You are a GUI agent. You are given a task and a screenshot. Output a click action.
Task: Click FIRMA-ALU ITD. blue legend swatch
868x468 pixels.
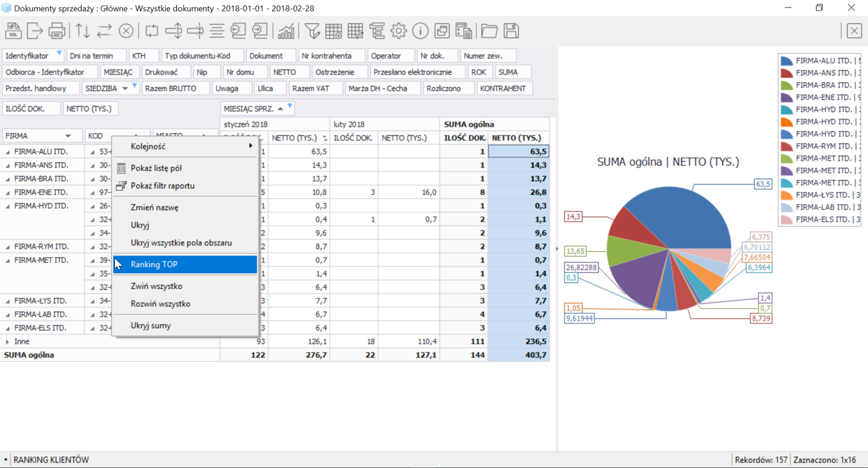coord(786,61)
